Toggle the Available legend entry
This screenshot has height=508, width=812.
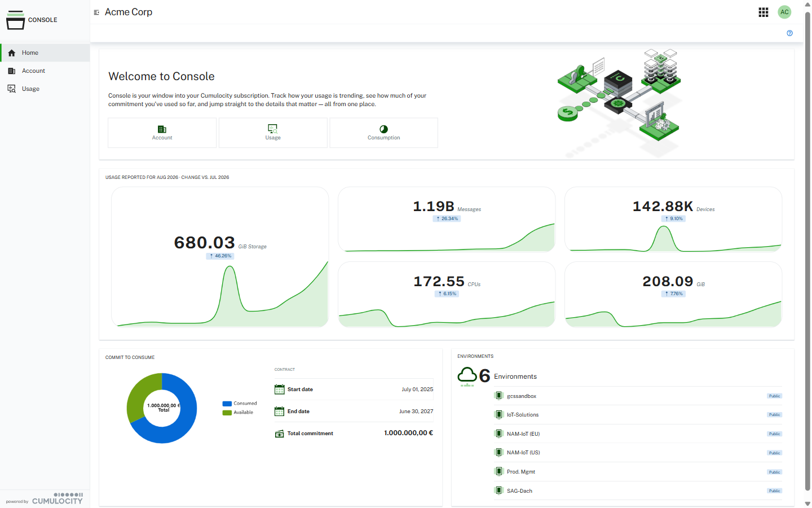coord(238,413)
